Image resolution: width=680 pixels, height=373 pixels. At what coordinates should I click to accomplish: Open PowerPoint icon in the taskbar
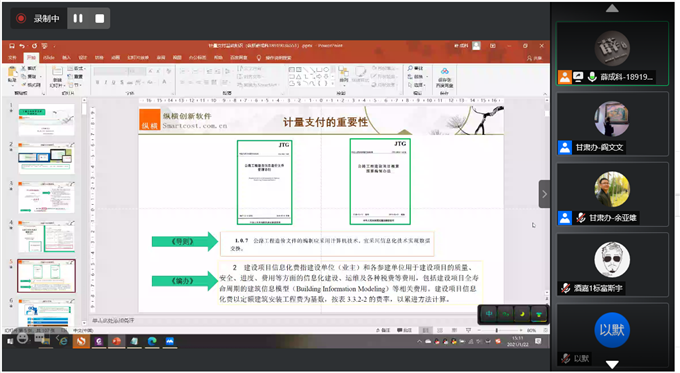pos(117,341)
